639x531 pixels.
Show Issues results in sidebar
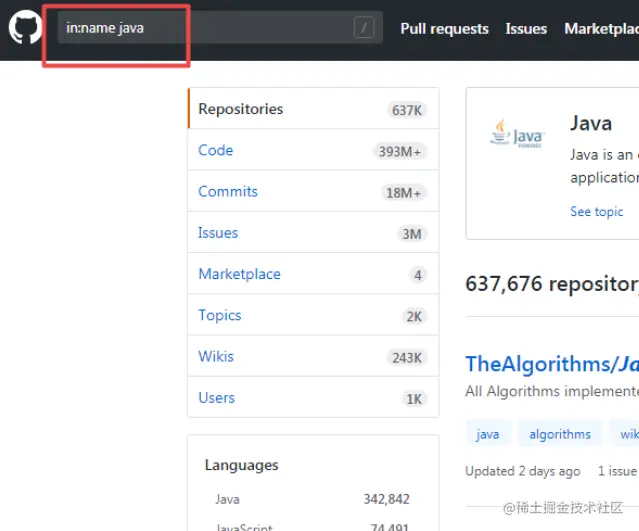pos(313,233)
